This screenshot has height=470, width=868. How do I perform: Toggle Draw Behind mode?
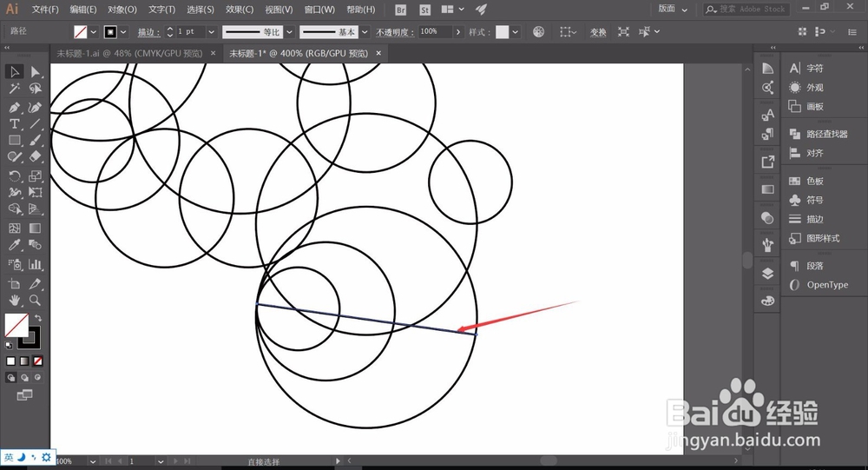click(x=24, y=377)
